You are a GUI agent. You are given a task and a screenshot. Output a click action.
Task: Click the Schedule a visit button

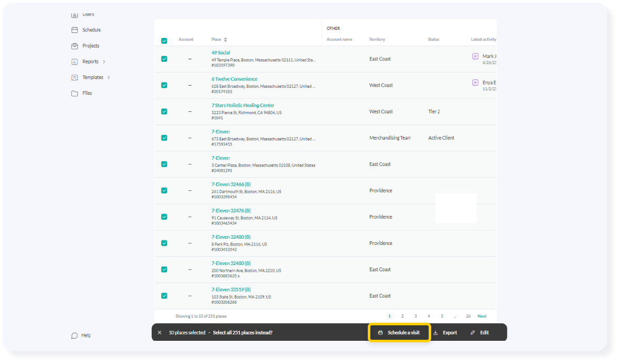click(x=399, y=333)
